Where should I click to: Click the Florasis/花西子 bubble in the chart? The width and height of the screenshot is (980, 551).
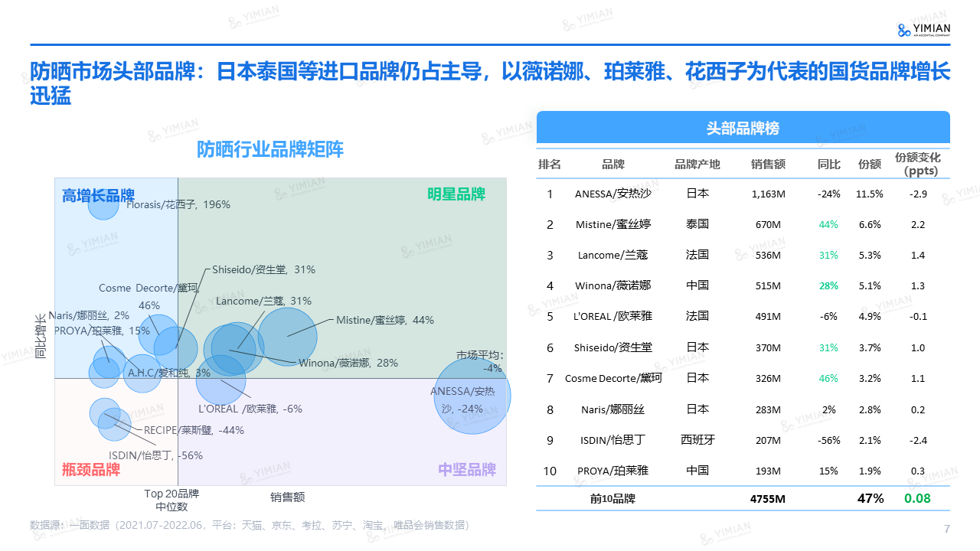coord(103,204)
